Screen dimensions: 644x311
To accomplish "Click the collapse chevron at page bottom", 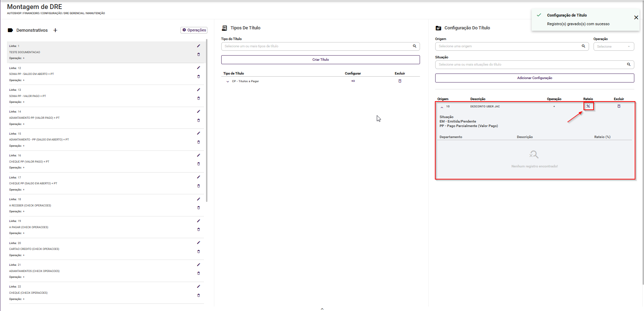I will 322,309.
